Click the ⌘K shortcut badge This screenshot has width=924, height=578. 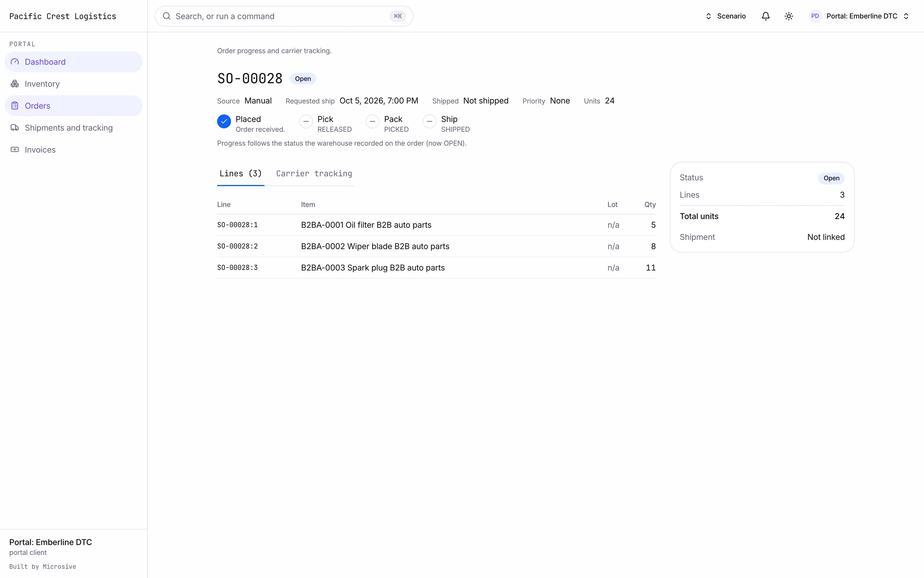tap(398, 16)
